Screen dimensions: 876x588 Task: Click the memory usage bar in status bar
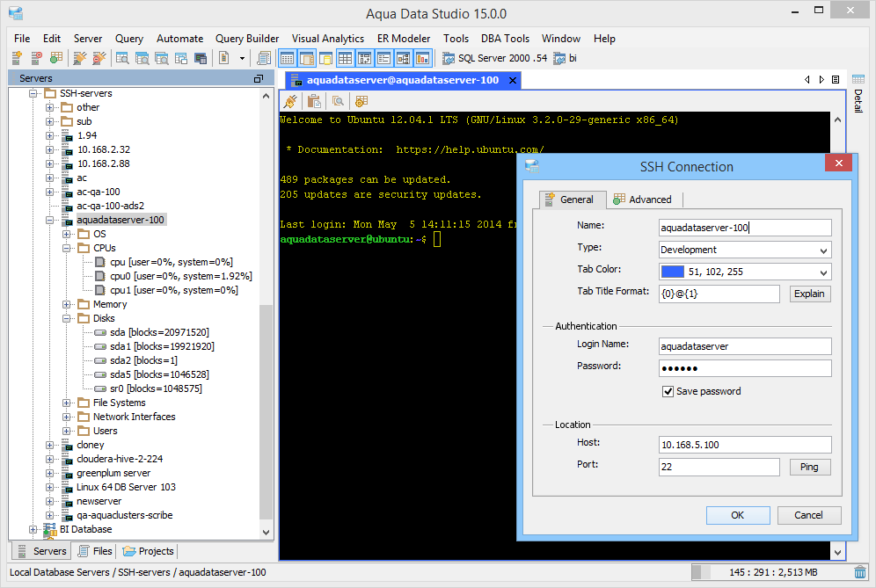(773, 572)
